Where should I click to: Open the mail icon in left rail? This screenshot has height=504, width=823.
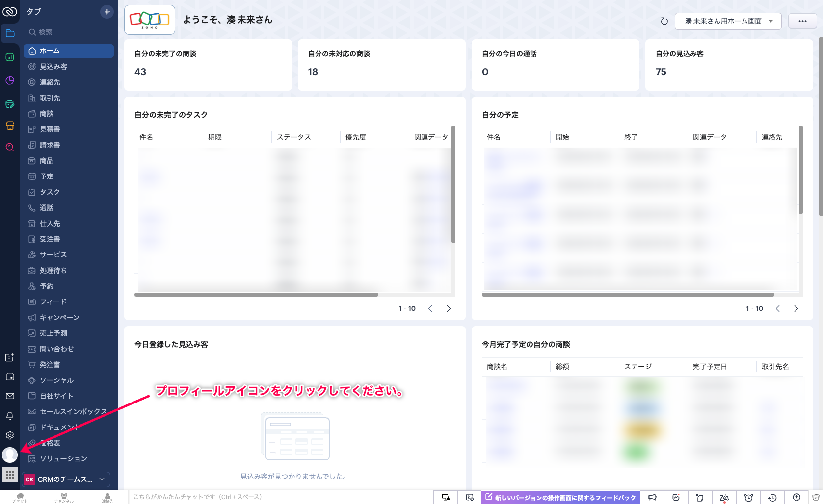[10, 396]
